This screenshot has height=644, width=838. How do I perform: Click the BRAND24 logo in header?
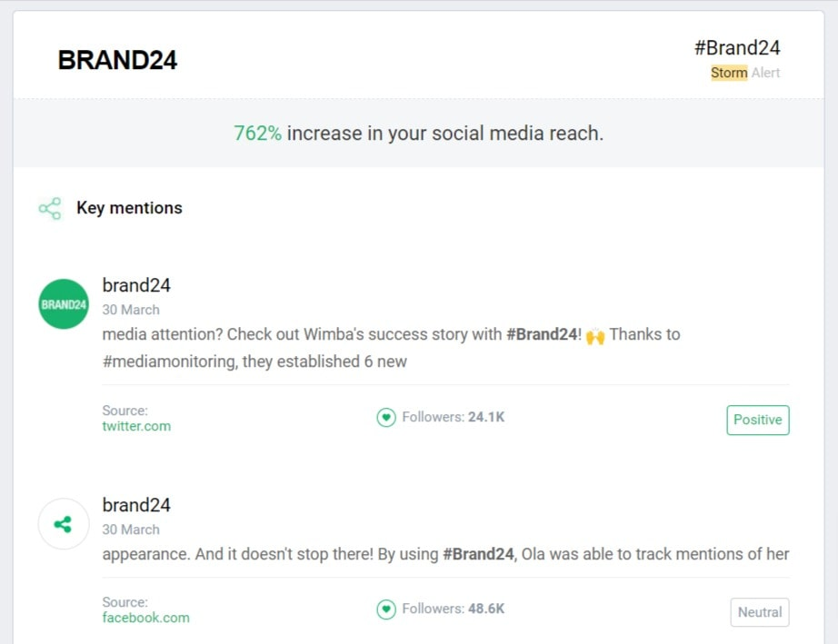(x=117, y=59)
